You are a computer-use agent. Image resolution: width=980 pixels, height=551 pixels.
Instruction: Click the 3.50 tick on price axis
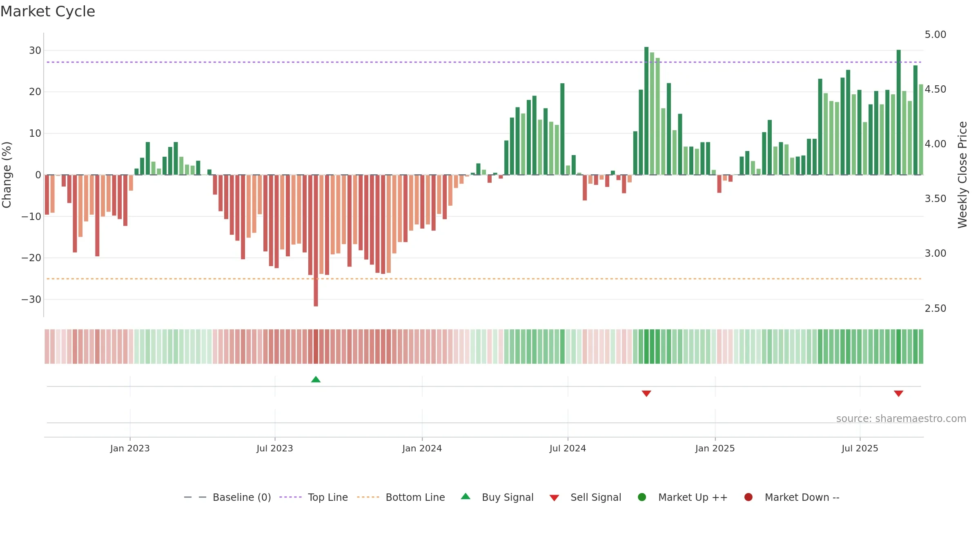[x=935, y=199]
